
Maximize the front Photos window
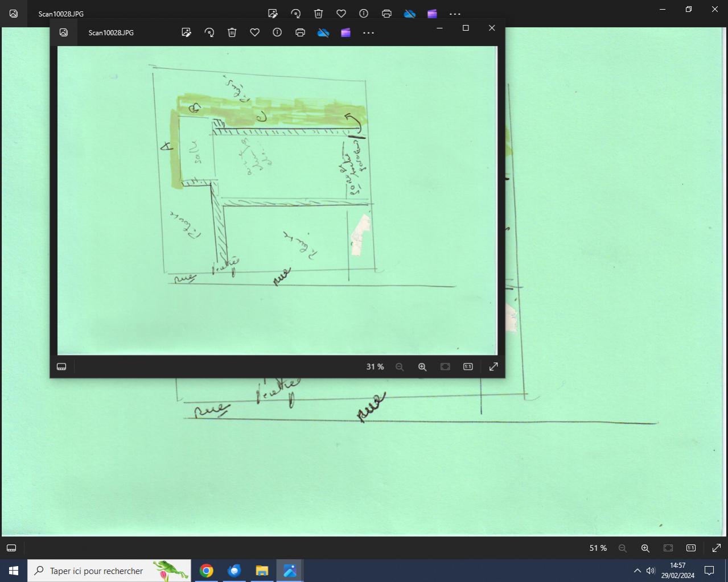[466, 28]
